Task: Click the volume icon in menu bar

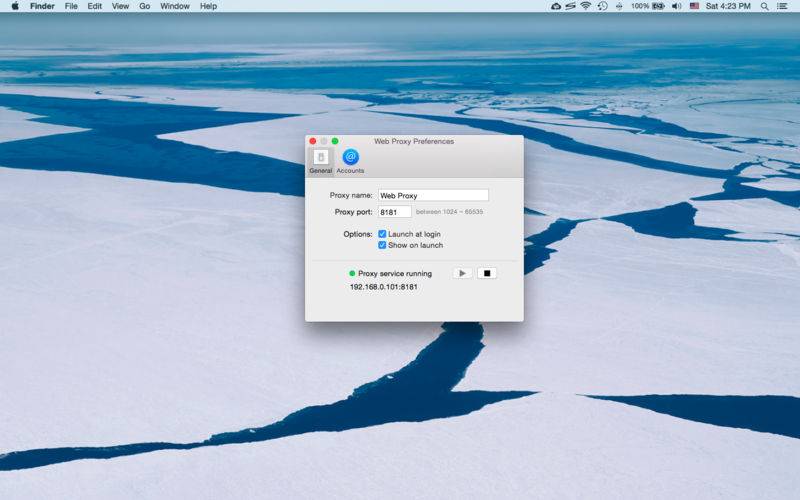Action: 676,6
